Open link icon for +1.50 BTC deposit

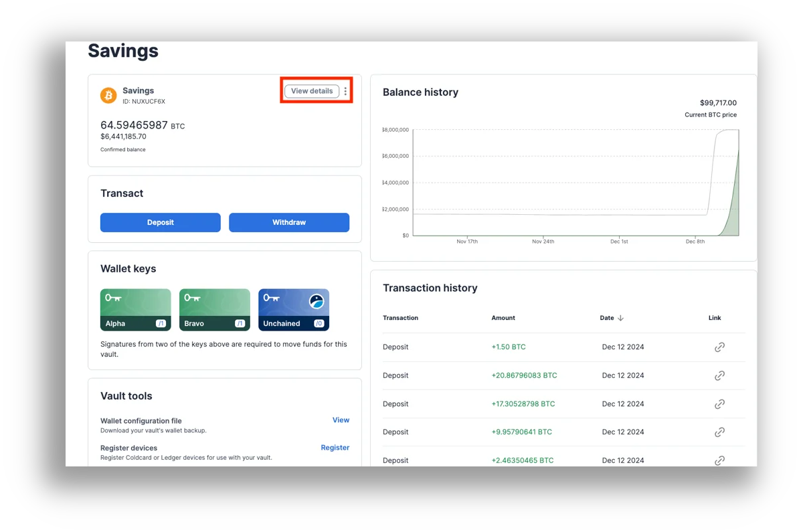coord(719,347)
